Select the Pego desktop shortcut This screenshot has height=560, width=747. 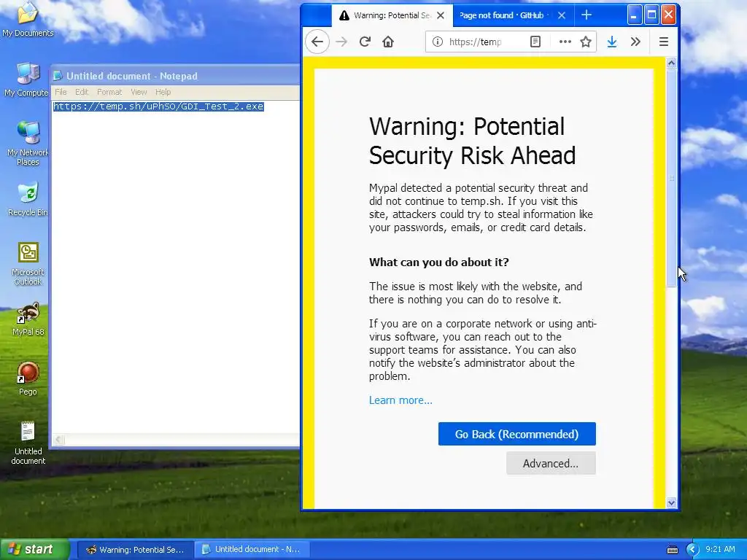28,379
